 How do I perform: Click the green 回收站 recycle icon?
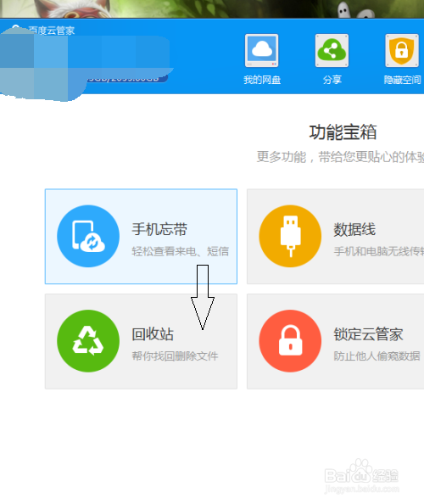coord(88,341)
